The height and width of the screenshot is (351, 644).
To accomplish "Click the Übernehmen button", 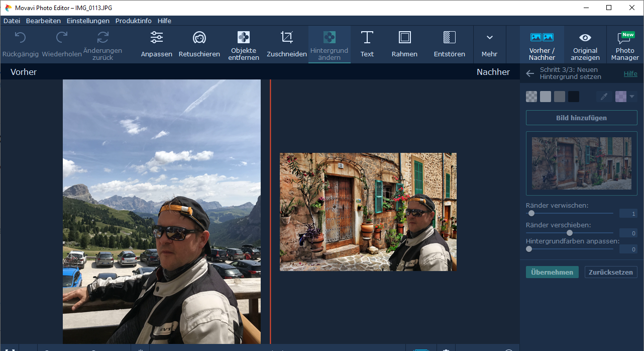I will pos(552,272).
